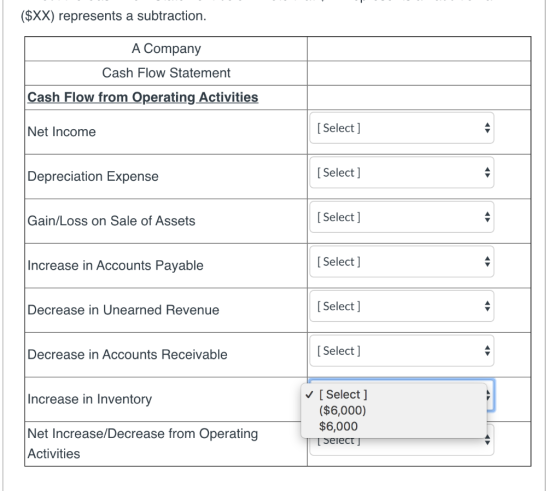Screen dimensions: 560x491
Task: Click the Cash Flow Statement title cell
Action: 166,73
